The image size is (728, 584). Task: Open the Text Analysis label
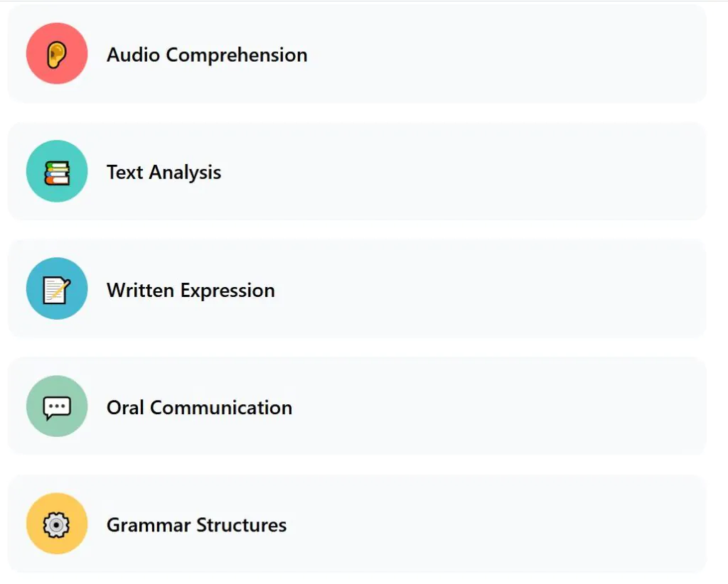pyautogui.click(x=164, y=173)
